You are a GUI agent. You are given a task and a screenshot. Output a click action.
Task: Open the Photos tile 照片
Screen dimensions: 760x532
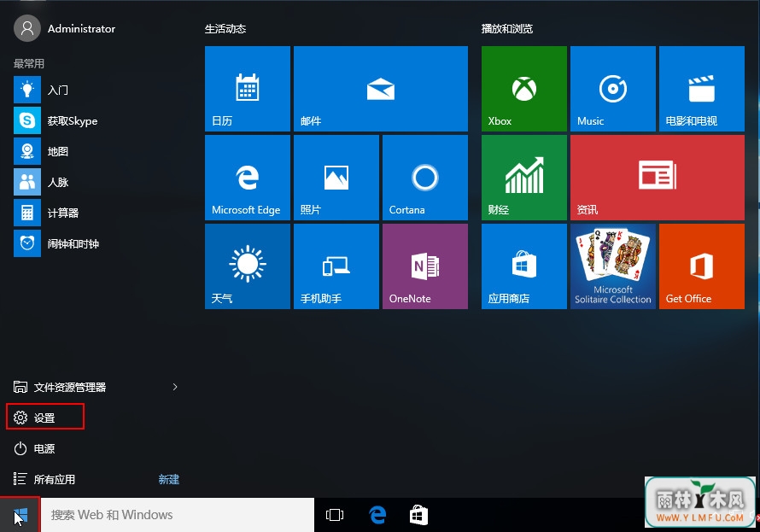click(336, 178)
